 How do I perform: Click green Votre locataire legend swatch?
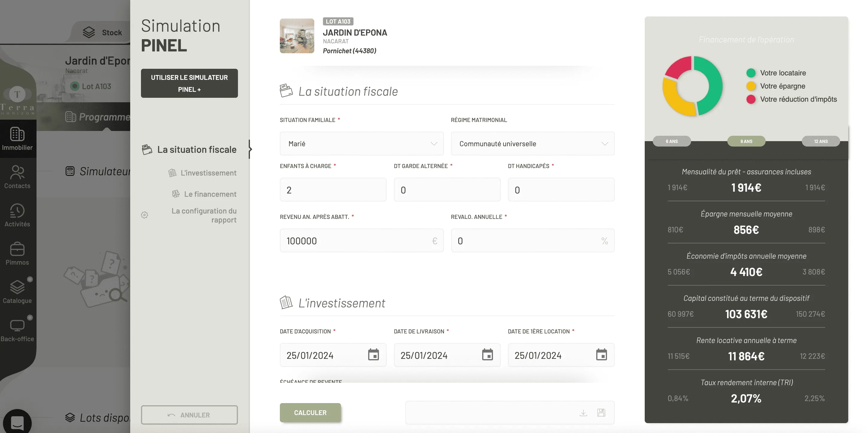click(x=751, y=73)
